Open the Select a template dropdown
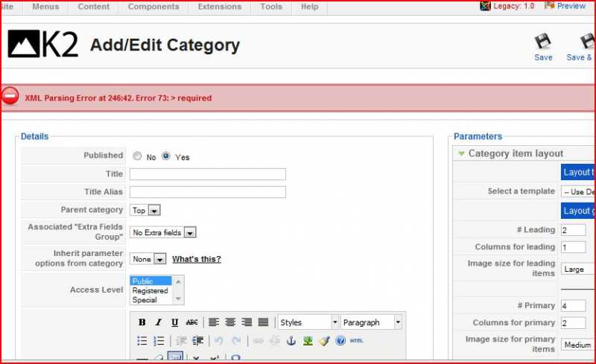The height and width of the screenshot is (364, 596). 578,191
